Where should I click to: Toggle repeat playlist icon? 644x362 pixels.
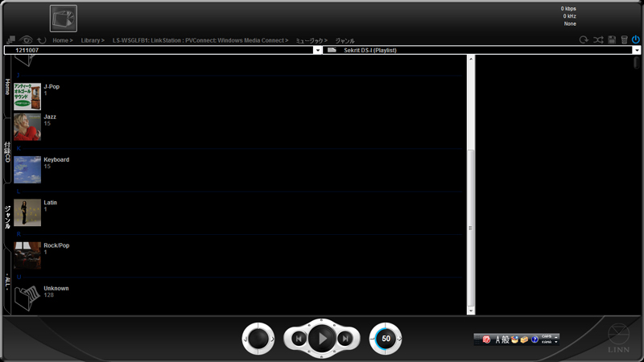coord(584,39)
